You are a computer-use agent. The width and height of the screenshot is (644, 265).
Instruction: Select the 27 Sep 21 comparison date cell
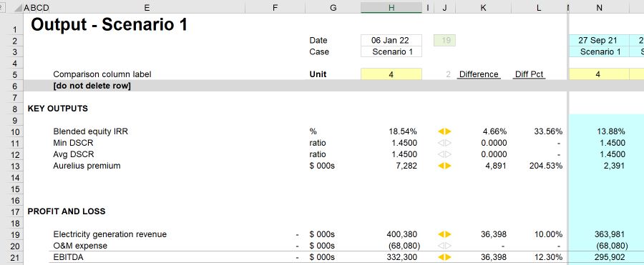599,40
